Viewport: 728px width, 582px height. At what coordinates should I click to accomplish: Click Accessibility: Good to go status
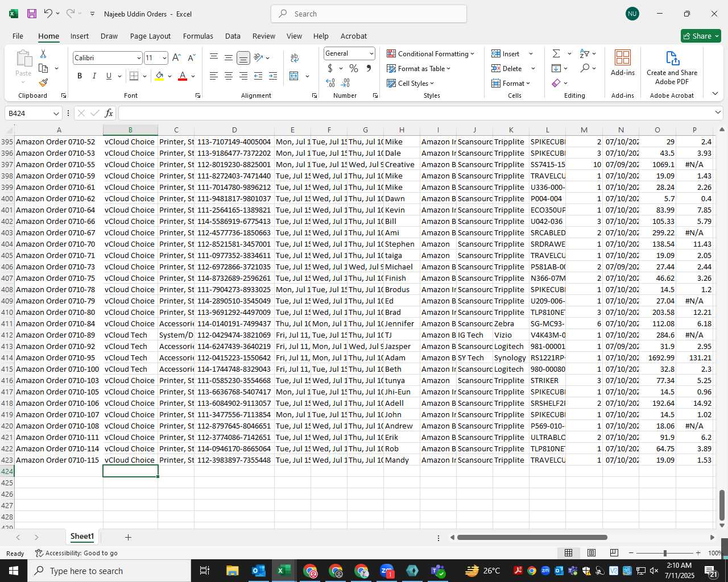click(x=76, y=553)
